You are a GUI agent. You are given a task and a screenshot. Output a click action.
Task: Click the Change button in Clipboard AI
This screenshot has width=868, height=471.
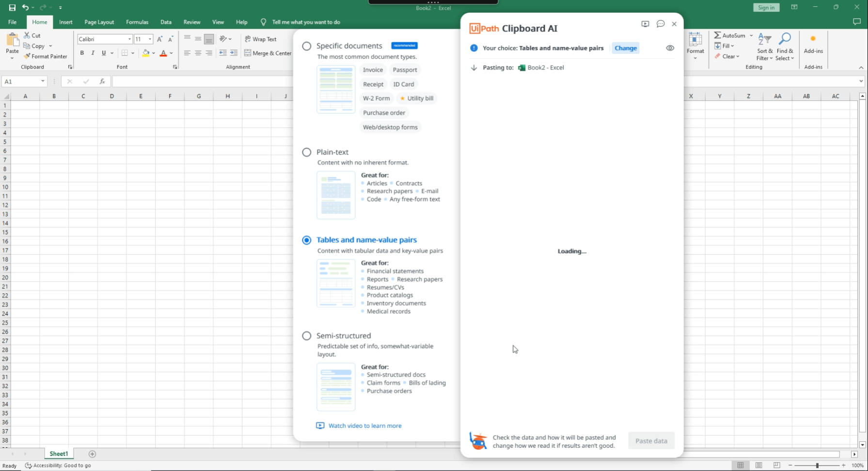(625, 48)
